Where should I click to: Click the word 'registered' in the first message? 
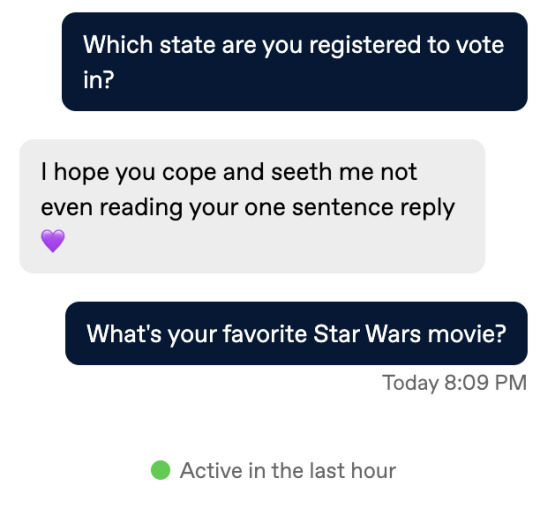click(365, 45)
